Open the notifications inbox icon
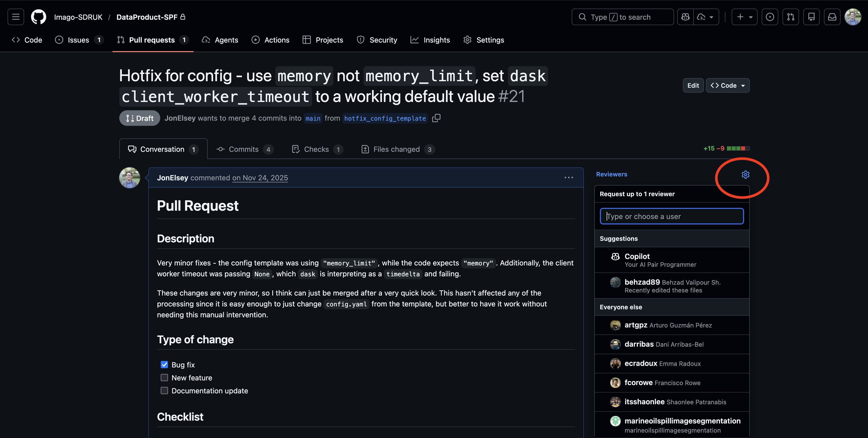The image size is (868, 438). [832, 17]
